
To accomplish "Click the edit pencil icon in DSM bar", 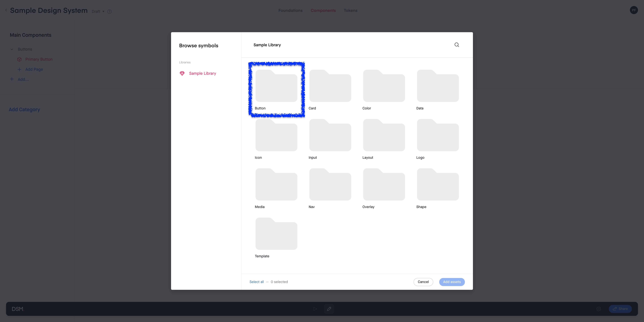I will pyautogui.click(x=329, y=309).
